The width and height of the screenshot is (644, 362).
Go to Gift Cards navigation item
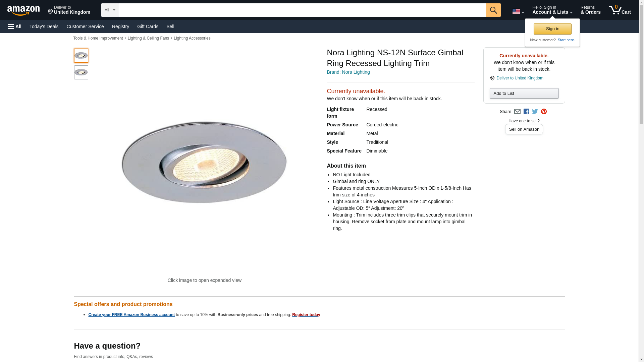(x=148, y=26)
